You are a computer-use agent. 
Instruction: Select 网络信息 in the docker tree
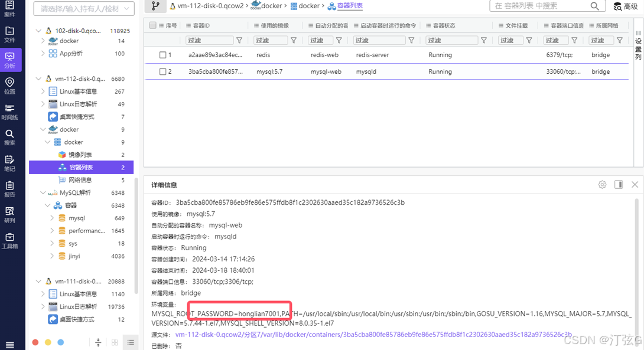[x=82, y=180]
